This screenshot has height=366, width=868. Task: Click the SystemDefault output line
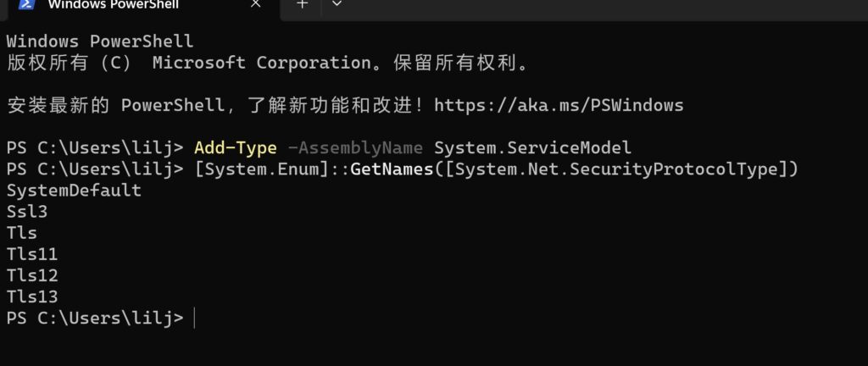(x=75, y=191)
